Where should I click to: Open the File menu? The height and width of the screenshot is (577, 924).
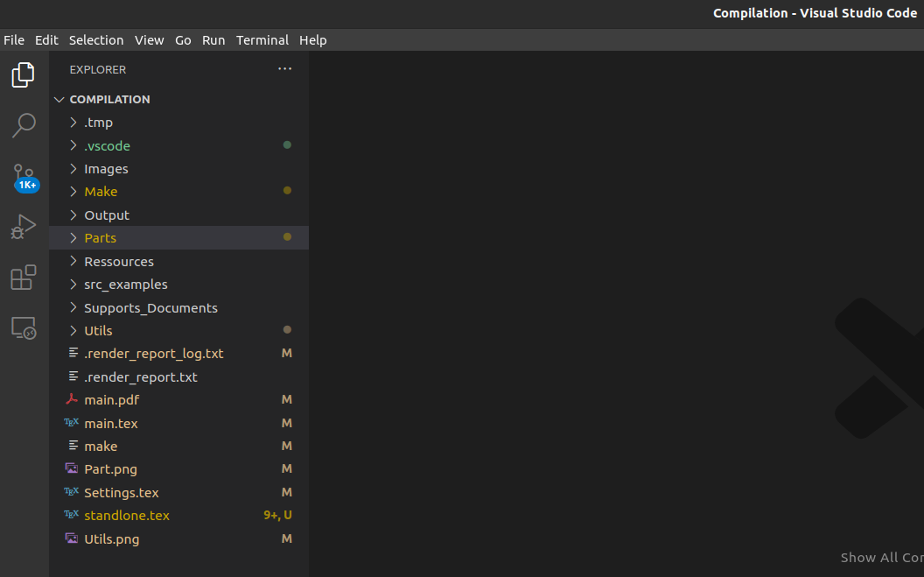click(x=14, y=40)
